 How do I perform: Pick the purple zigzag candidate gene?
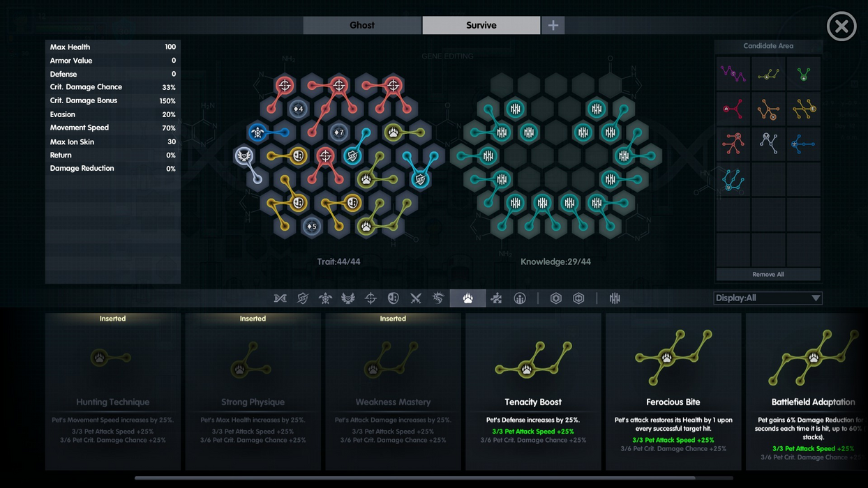(x=733, y=73)
